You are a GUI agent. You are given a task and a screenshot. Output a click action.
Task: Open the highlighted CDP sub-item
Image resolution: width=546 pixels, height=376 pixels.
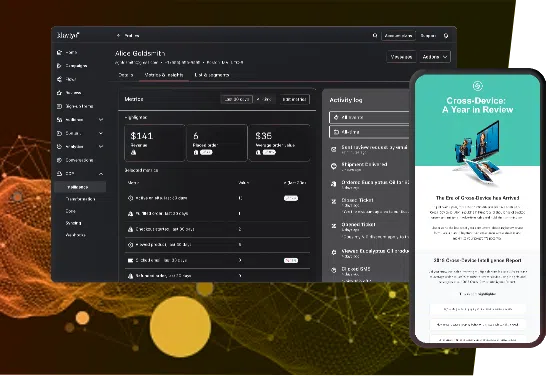pyautogui.click(x=80, y=187)
